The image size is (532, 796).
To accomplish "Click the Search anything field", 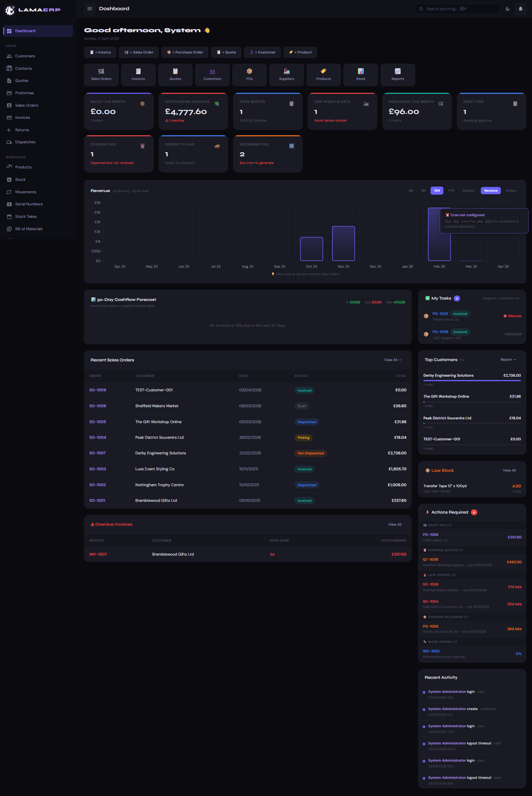I will click(457, 9).
